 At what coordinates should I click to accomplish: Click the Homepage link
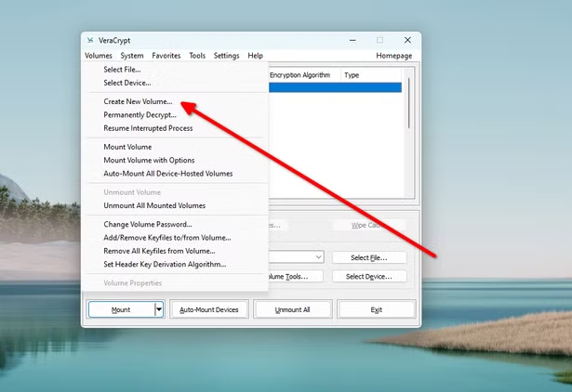pyautogui.click(x=393, y=56)
